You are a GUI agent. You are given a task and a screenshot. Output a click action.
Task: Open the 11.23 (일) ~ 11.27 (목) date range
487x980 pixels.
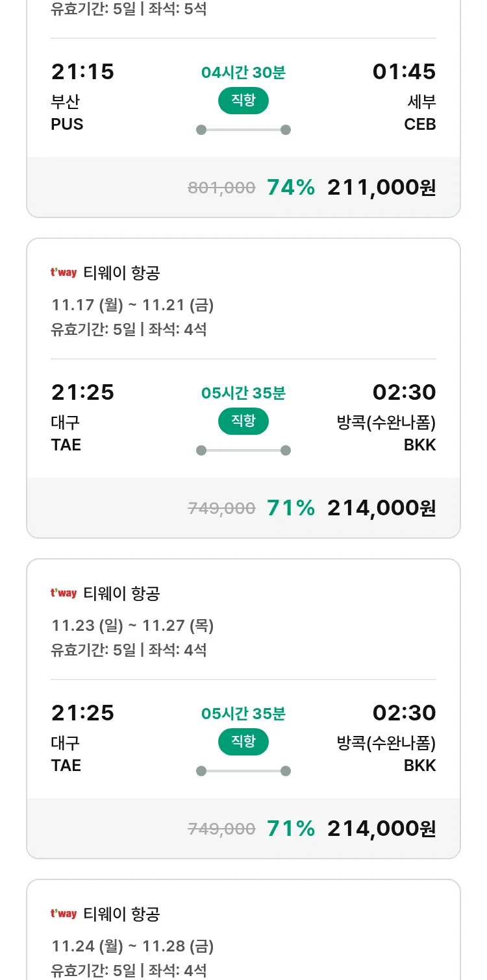(132, 625)
